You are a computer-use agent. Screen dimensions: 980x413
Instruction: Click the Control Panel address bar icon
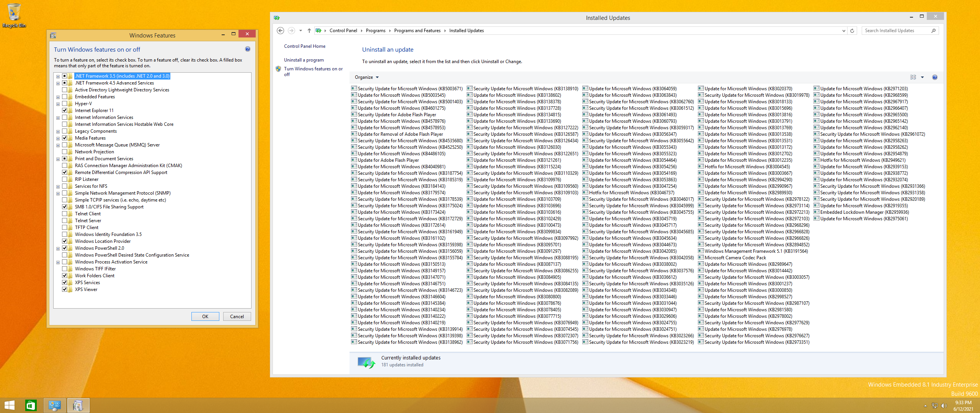[318, 31]
